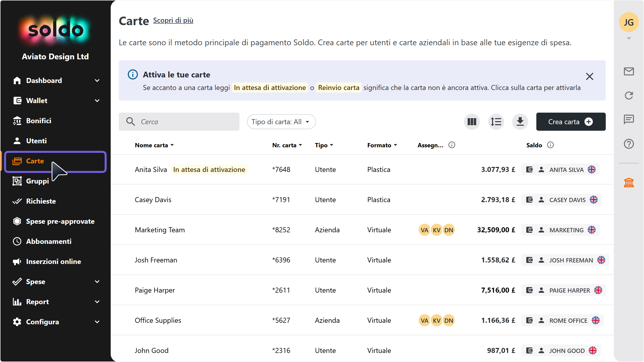Click the Inserzioni online megaphone icon
This screenshot has height=362, width=644.
coord(17,261)
